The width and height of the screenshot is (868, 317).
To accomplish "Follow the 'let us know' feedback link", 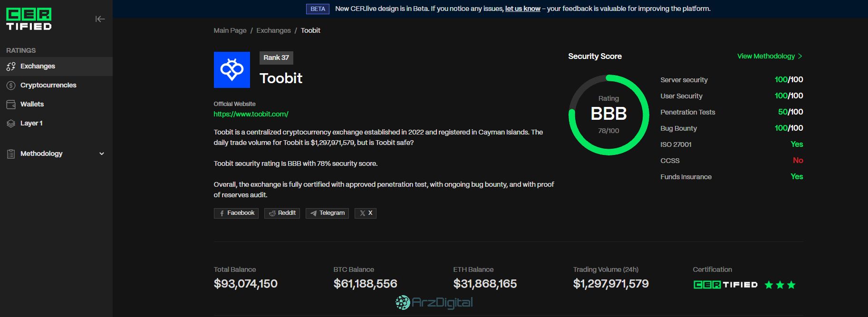I will (522, 9).
